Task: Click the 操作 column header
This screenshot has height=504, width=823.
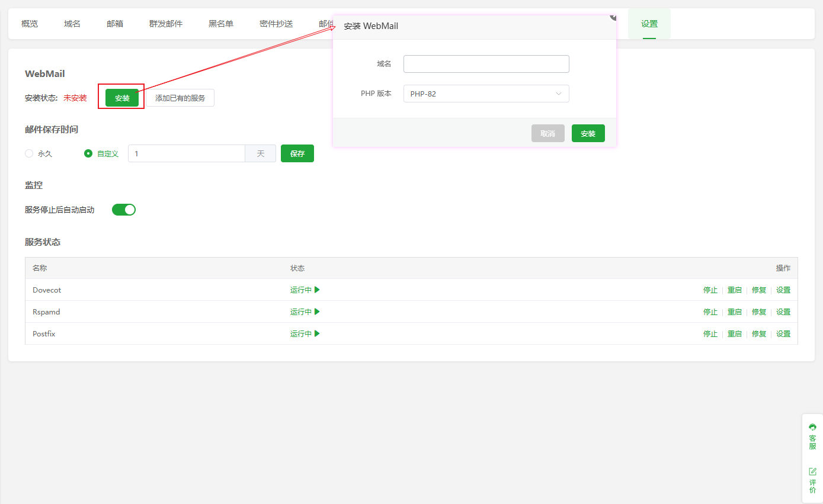Action: pos(783,268)
